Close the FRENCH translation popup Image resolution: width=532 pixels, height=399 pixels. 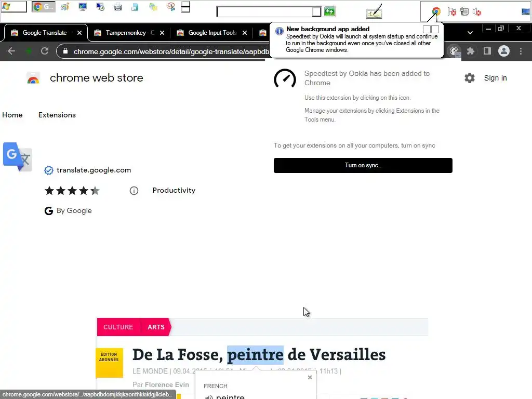tap(310, 377)
